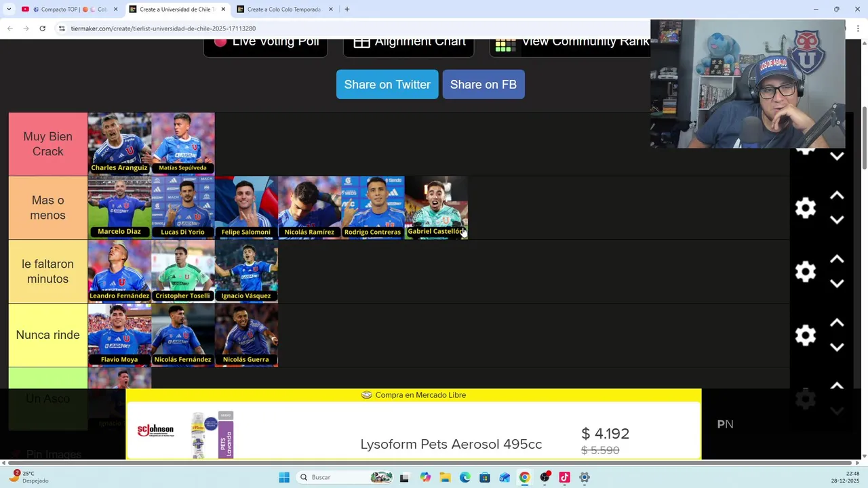
Task: Go forward in browser history
Action: 26,28
